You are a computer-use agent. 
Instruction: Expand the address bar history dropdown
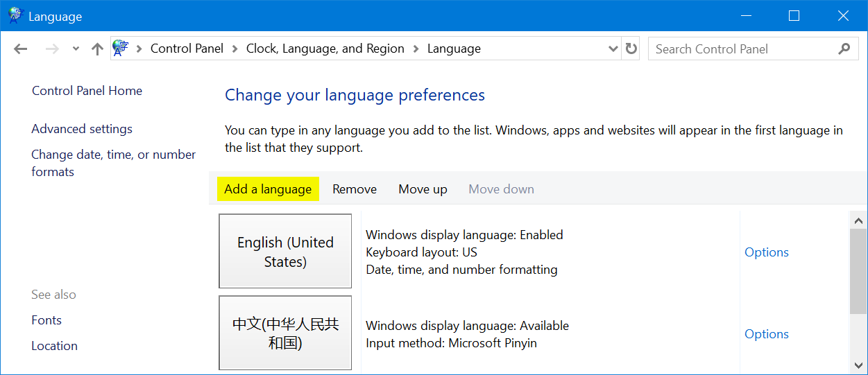click(613, 49)
